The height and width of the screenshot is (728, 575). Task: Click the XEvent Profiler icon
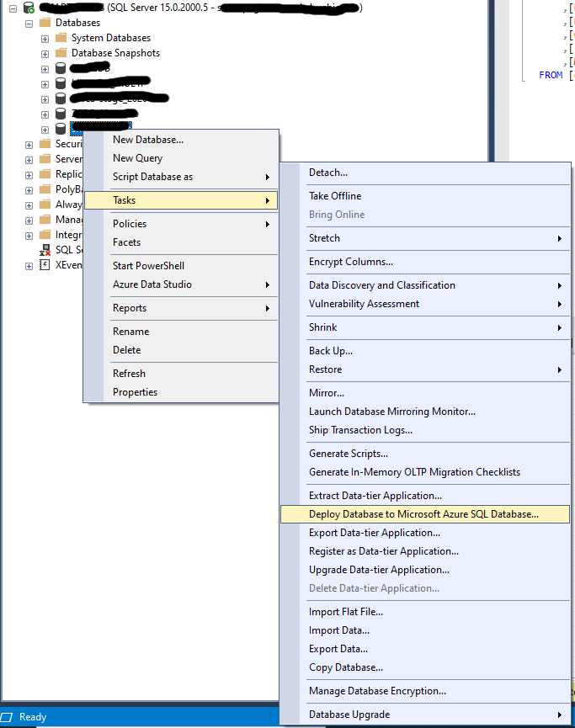tap(45, 265)
